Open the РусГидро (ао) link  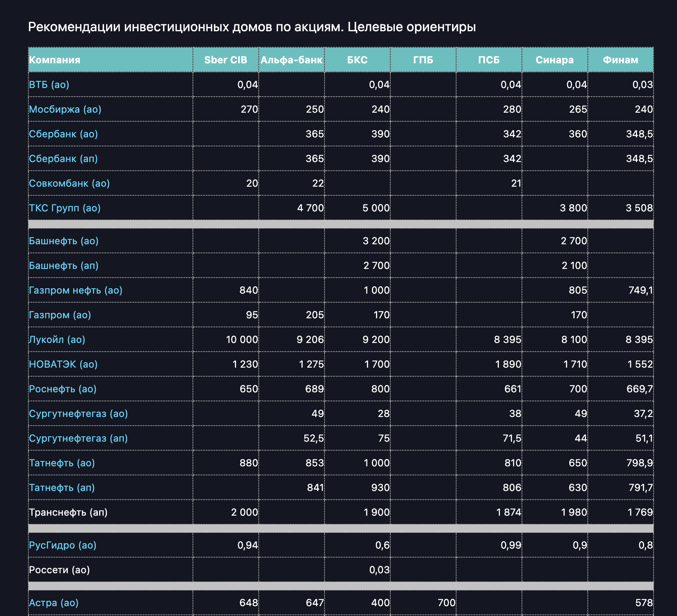coord(63,545)
